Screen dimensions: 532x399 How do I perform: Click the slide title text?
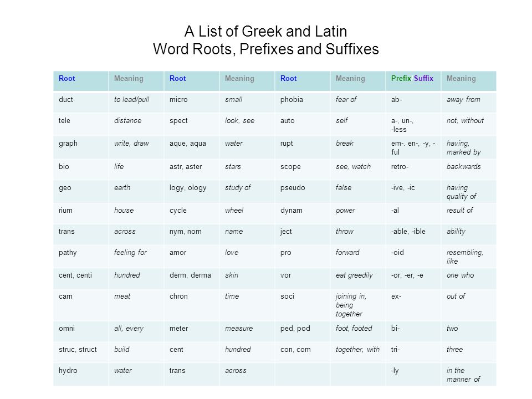pos(265,40)
